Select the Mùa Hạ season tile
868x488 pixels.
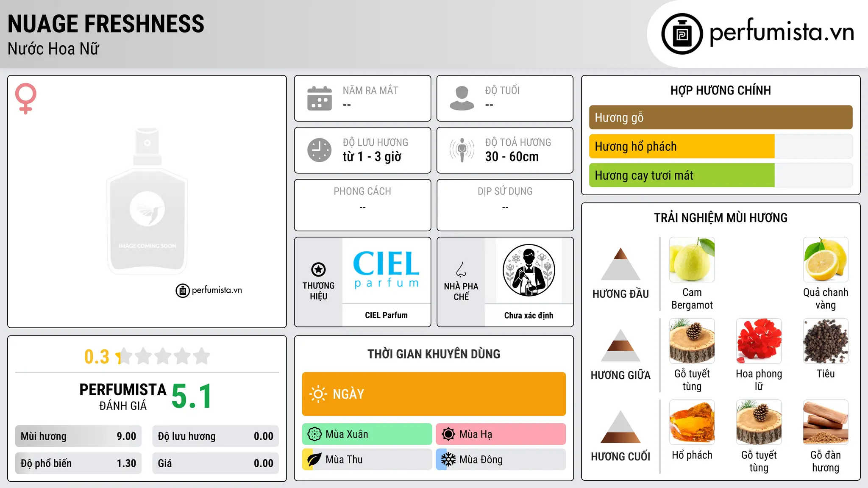click(x=501, y=434)
